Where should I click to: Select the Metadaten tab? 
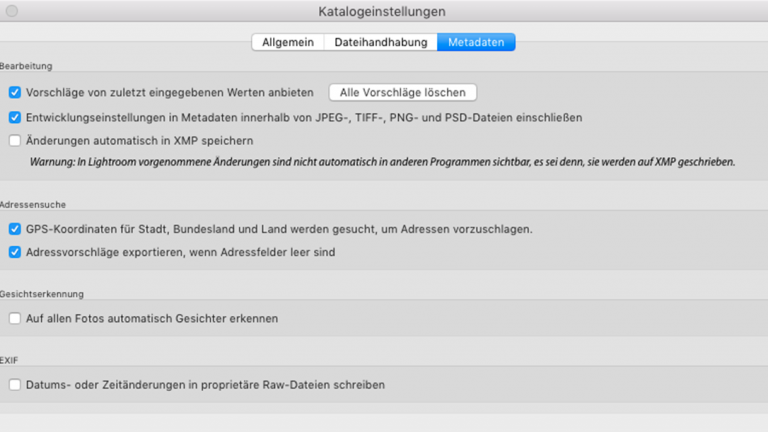tap(476, 42)
